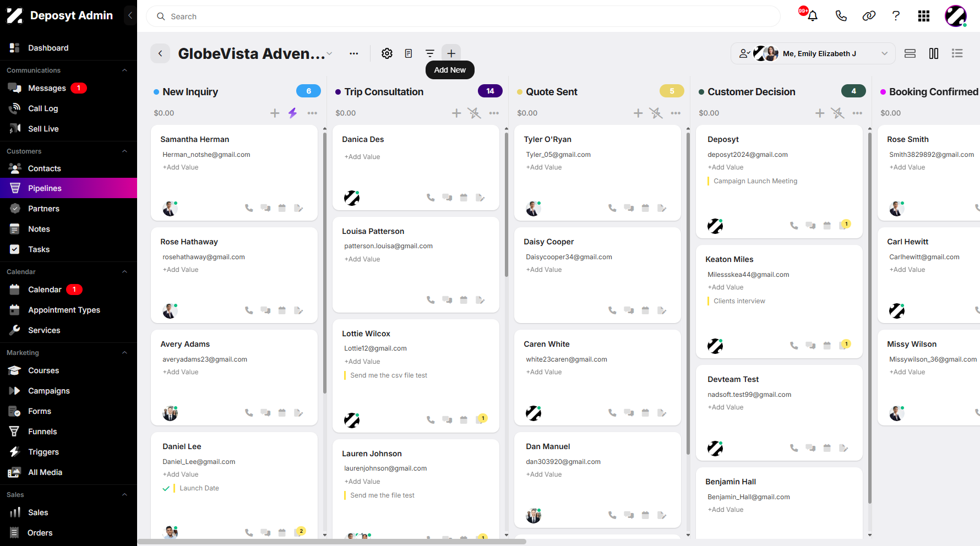Collapse the Communications sidebar section
The width and height of the screenshot is (980, 546).
(124, 70)
